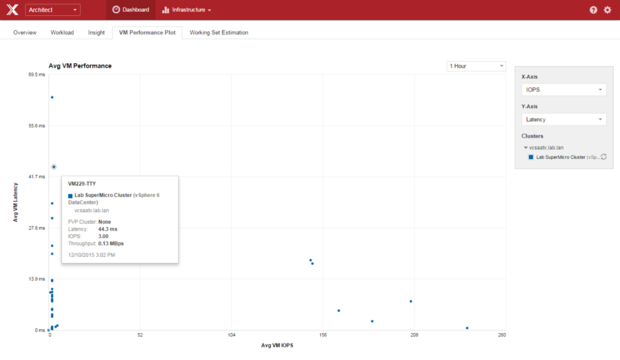The width and height of the screenshot is (620, 360).
Task: Click the rightmost data point near 238 IOPS
Action: pyautogui.click(x=467, y=328)
